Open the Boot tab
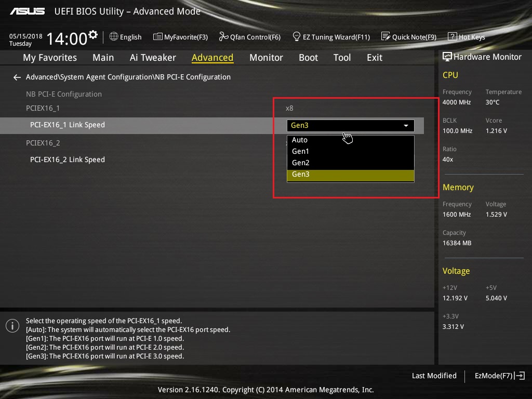532x399 pixels. (x=309, y=58)
